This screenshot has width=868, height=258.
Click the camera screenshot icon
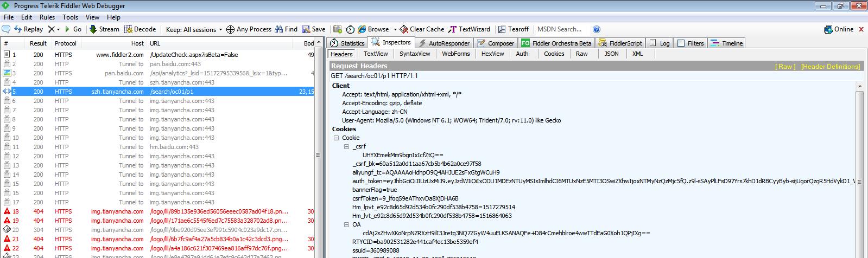pos(338,29)
